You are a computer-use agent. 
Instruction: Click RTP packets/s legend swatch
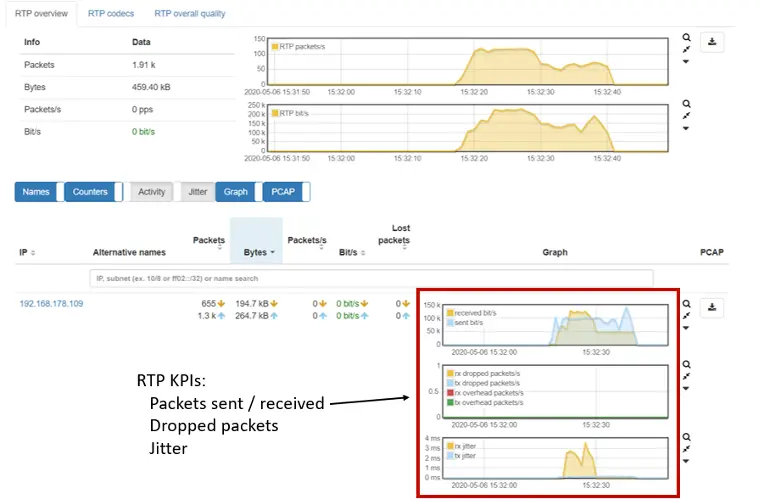click(x=275, y=47)
